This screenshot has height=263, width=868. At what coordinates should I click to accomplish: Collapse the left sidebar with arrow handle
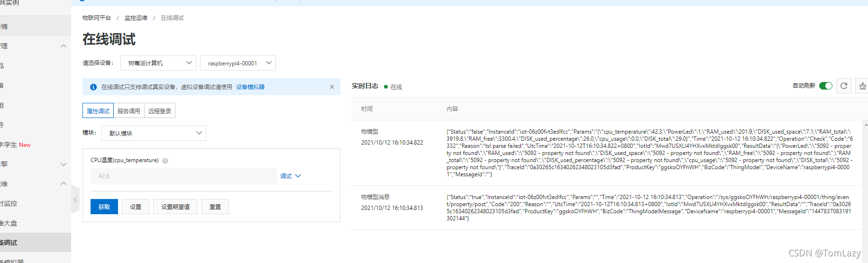75,200
